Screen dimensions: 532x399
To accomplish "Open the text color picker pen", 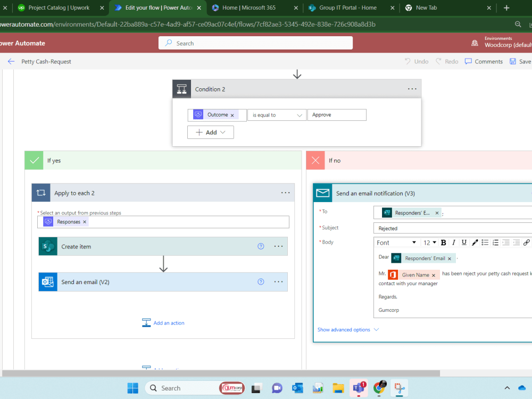I will pyautogui.click(x=475, y=243).
